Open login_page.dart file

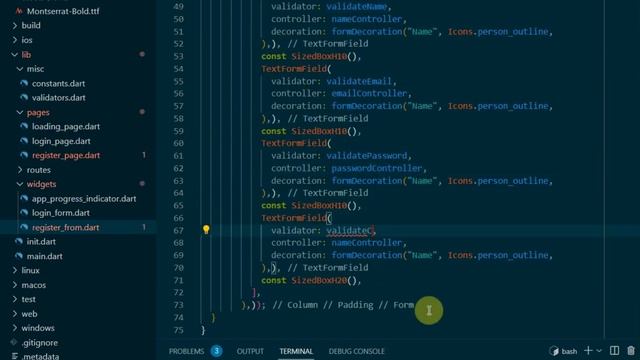61,141
